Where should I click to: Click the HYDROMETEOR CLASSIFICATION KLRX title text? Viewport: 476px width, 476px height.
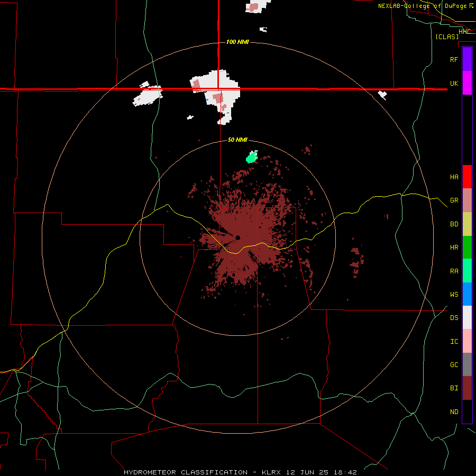click(240, 472)
